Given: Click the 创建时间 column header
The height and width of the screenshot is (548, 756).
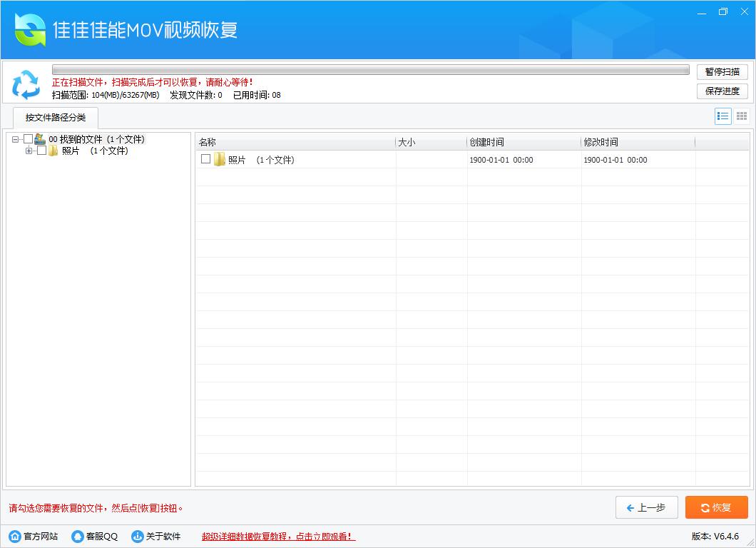Looking at the screenshot, I should click(x=487, y=141).
